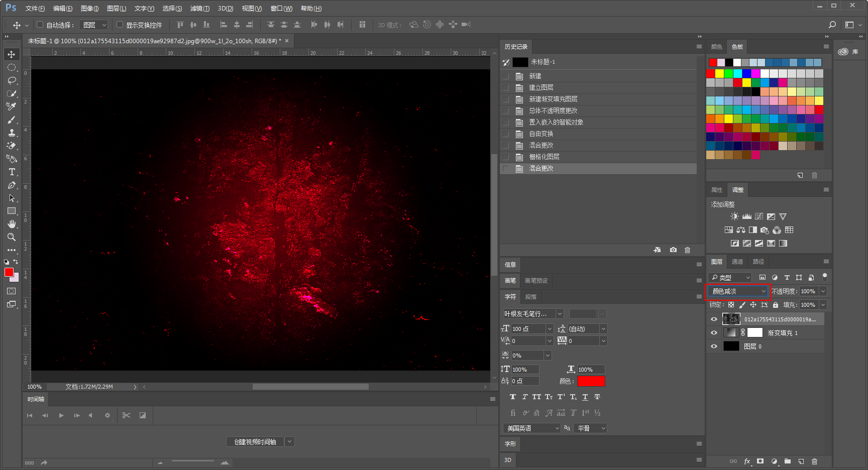Screen dimensions: 868x470
Task: Select the Paint Bucket tool
Action: point(12,159)
